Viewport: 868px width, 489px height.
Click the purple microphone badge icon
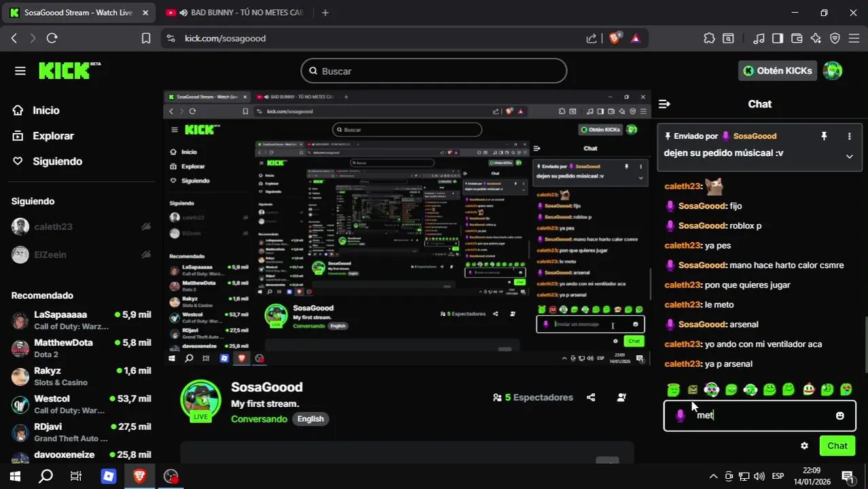(681, 416)
